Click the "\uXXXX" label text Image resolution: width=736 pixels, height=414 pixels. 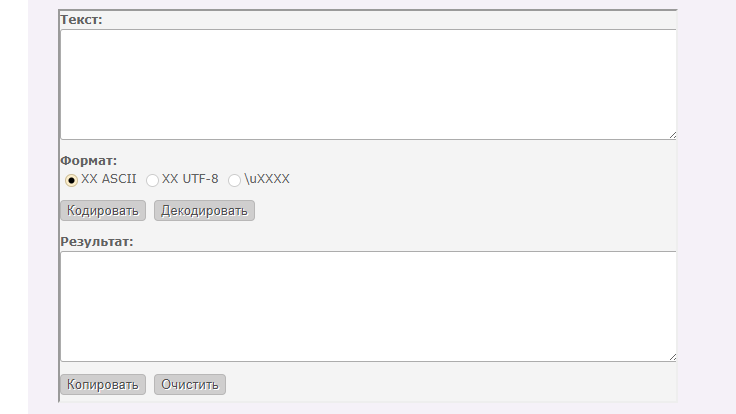266,179
